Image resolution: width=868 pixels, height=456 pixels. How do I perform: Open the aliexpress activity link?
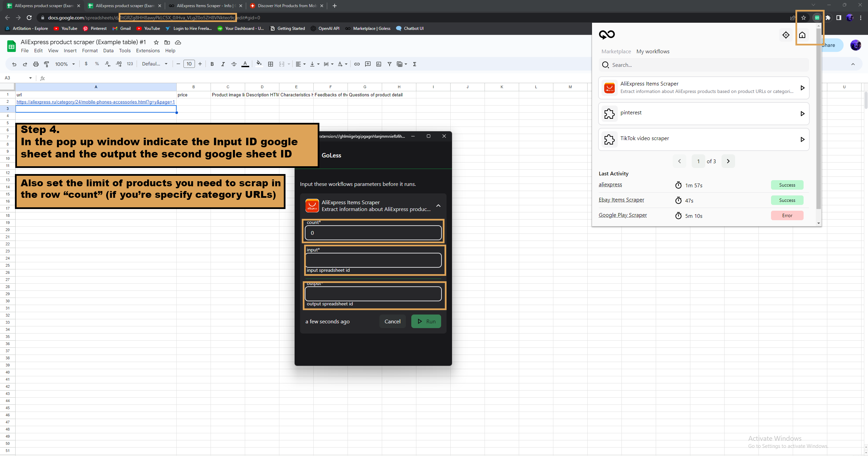coord(610,185)
